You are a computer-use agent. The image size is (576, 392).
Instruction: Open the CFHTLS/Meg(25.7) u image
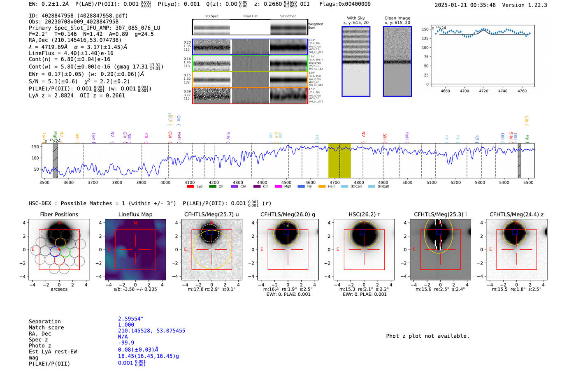point(211,249)
